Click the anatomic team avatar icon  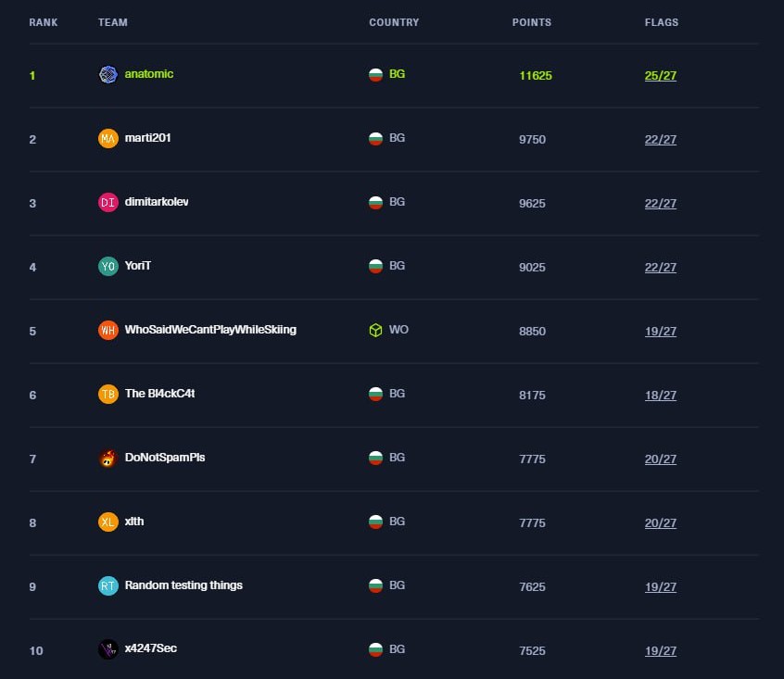108,74
